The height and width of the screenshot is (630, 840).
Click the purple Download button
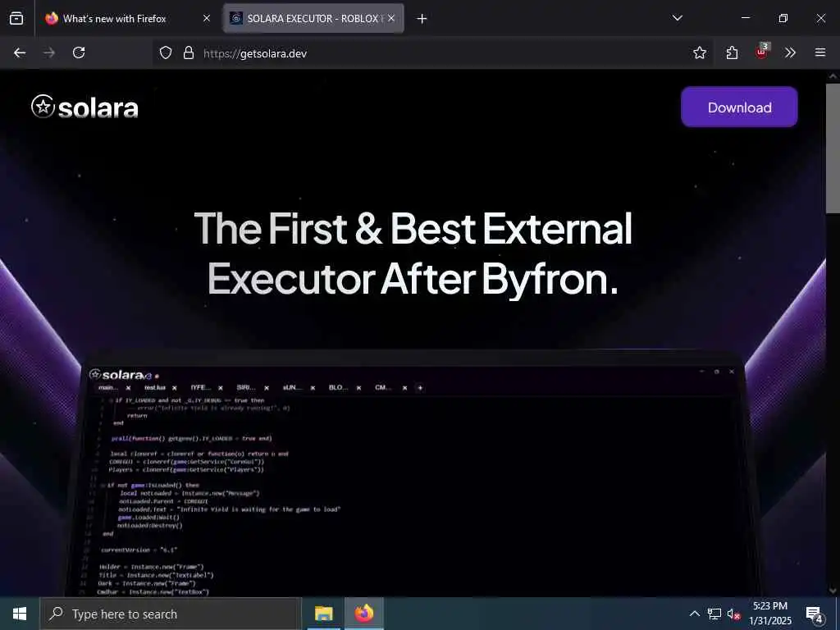click(x=739, y=107)
